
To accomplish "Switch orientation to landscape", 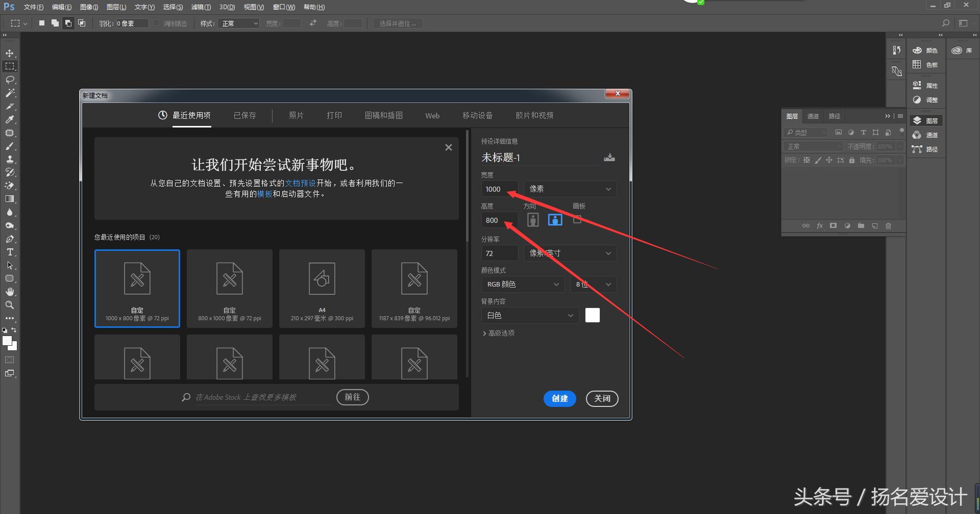I will (x=555, y=219).
